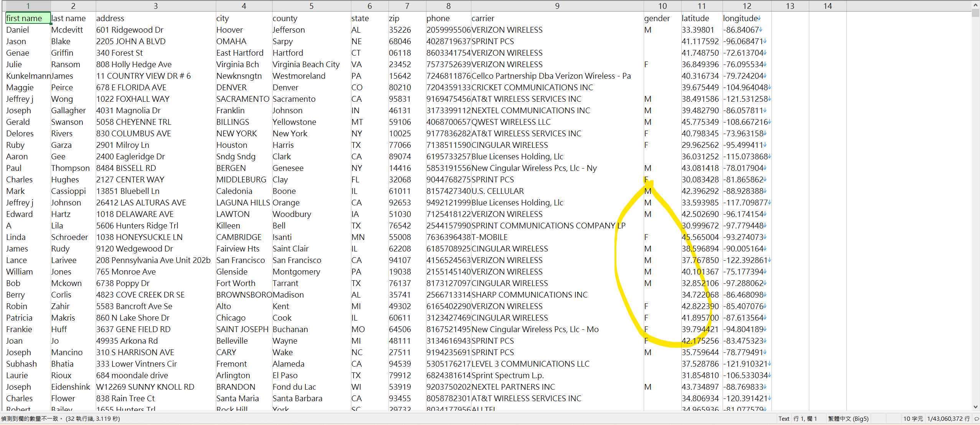Select the "U.S. CELLULAR" carrier cell

557,191
